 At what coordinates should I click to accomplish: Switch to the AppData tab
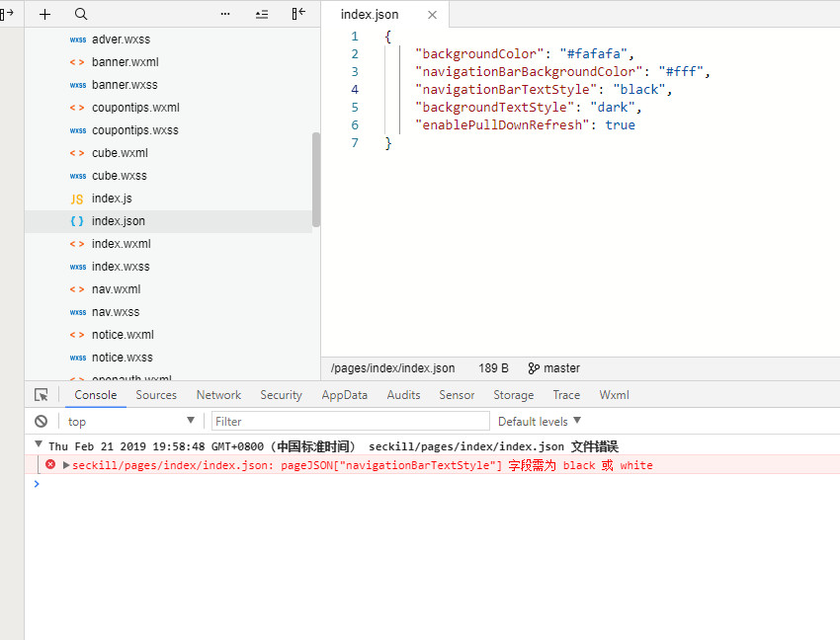pos(344,395)
